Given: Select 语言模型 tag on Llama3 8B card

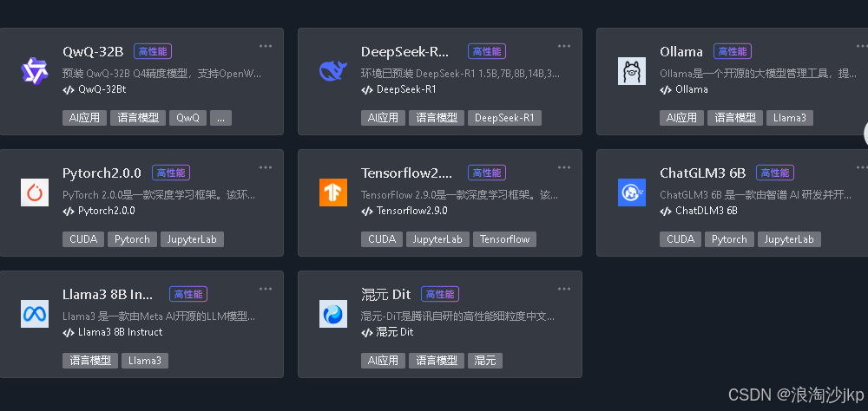Looking at the screenshot, I should tap(90, 361).
